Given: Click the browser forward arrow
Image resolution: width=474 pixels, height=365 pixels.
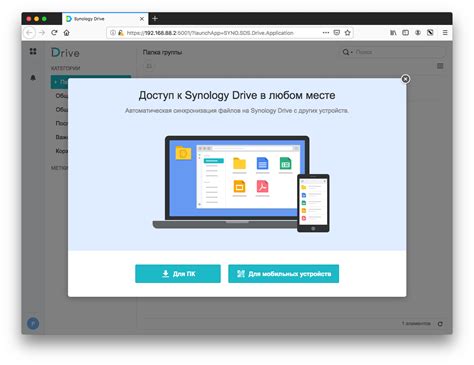Looking at the screenshot, I should (42, 33).
